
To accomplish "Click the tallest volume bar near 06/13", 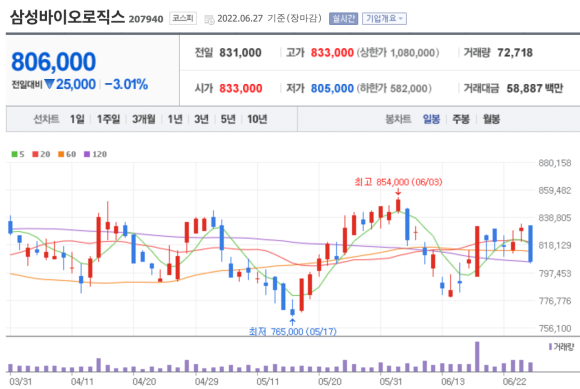I will pos(477,356).
